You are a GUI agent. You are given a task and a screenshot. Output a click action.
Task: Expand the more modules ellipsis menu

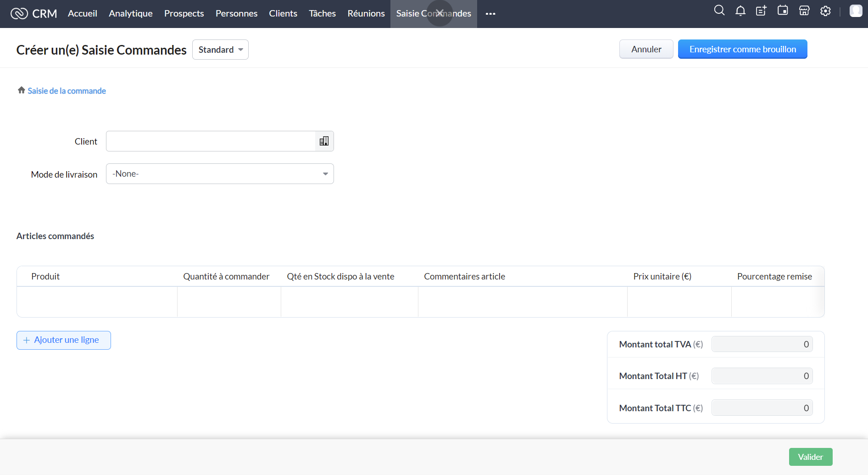pos(490,14)
